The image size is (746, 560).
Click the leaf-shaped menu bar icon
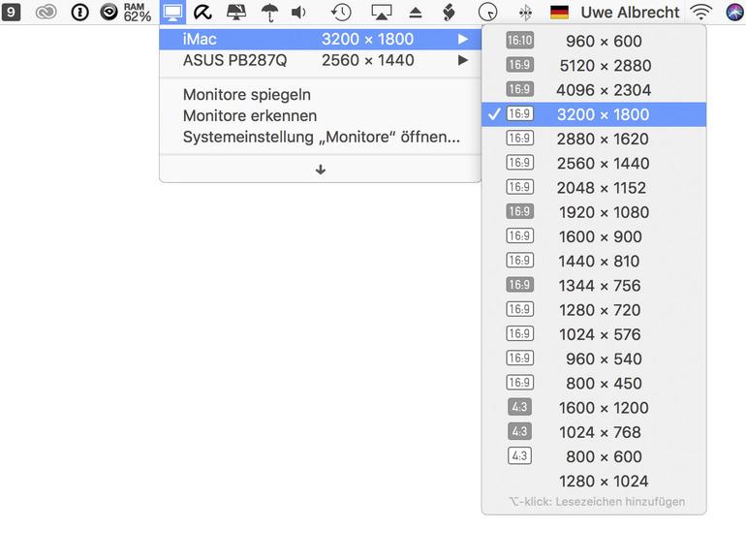[449, 13]
